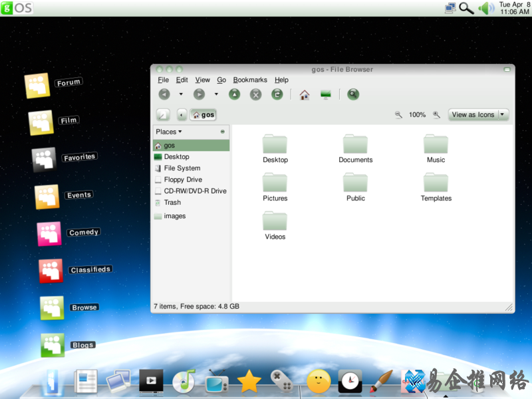The width and height of the screenshot is (532, 399).
Task: Select File System in the Places list
Action: click(x=182, y=168)
